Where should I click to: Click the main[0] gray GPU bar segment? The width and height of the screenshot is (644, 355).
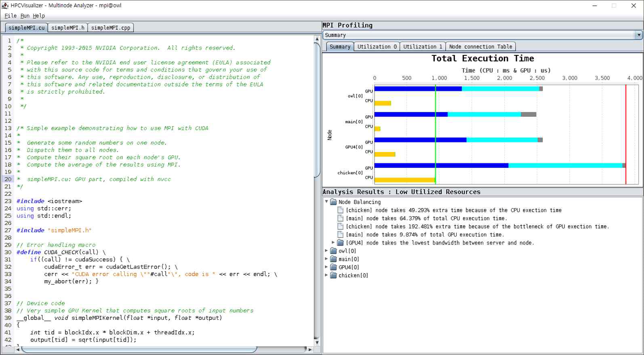[528, 114]
